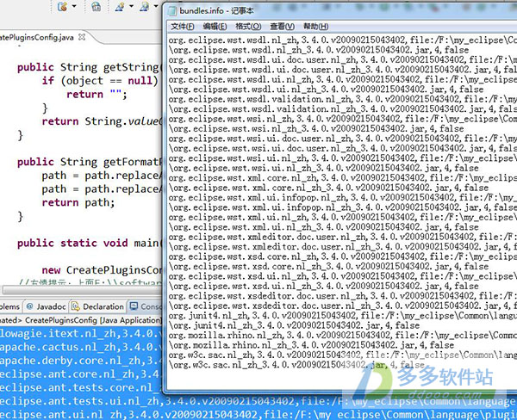
Task: Open Notepad's 格式(O) menu
Action: click(x=248, y=27)
